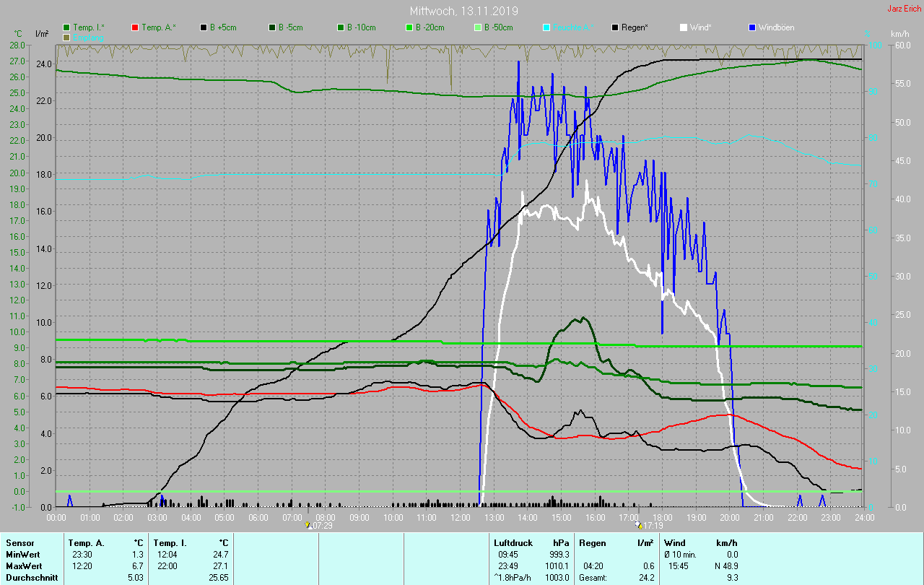The image size is (924, 585).
Task: Click the 18:00 time axis label
Action: coord(663,517)
